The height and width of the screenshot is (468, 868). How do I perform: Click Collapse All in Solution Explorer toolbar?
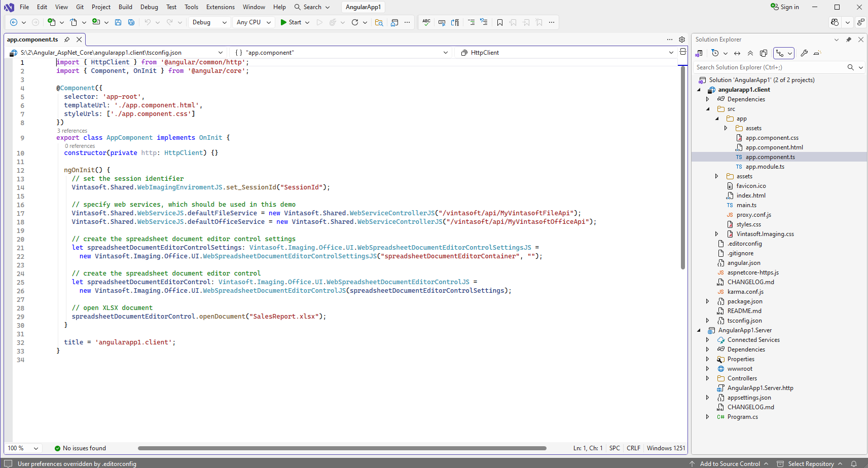tap(750, 53)
